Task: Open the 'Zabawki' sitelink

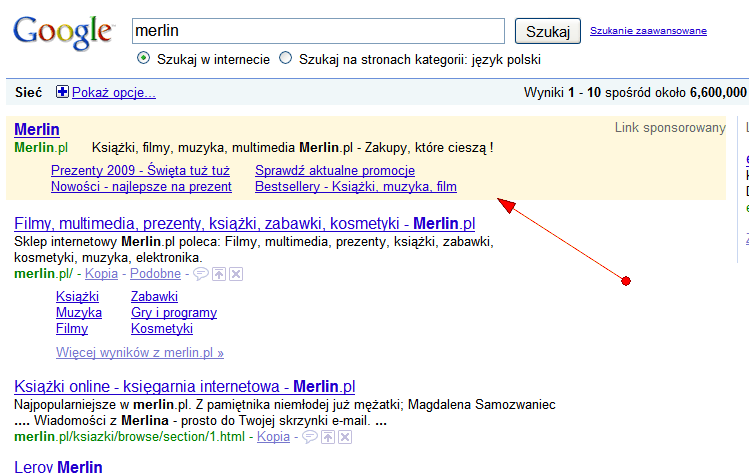Action: (x=154, y=297)
